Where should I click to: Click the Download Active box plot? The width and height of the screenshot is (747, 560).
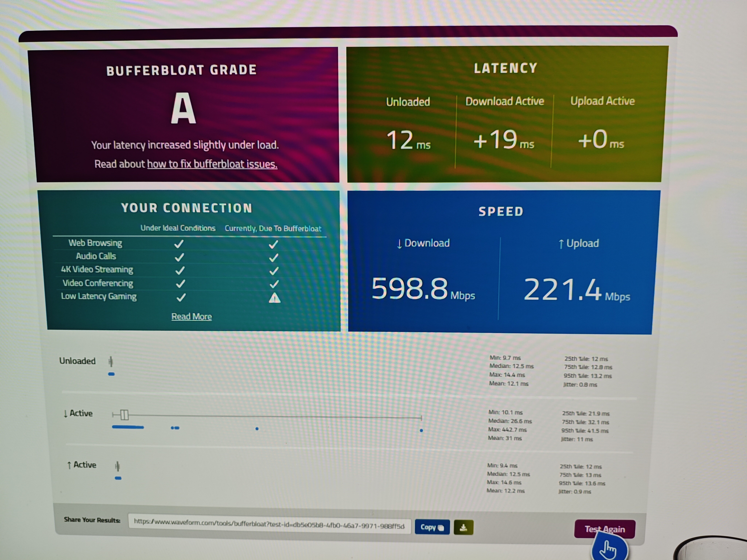tap(124, 415)
